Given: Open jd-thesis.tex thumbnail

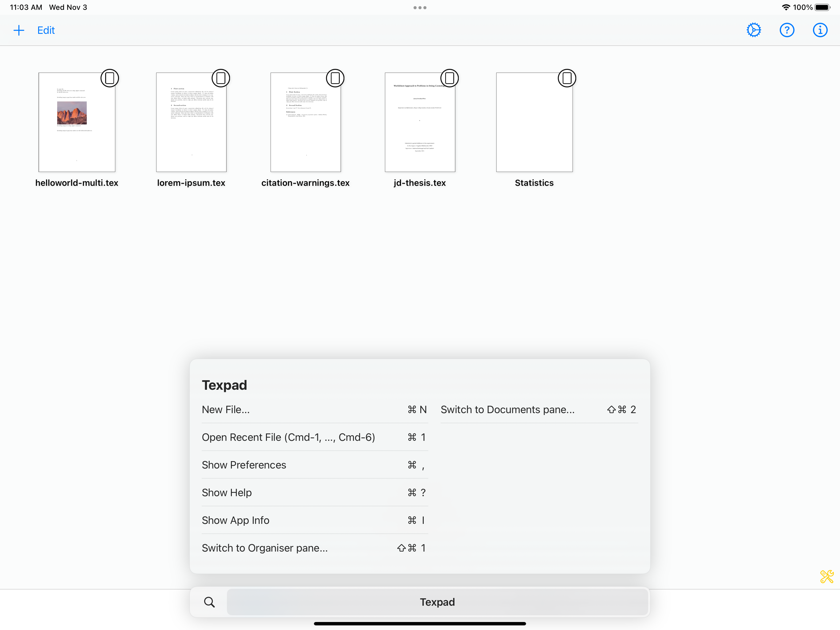Looking at the screenshot, I should tap(420, 122).
